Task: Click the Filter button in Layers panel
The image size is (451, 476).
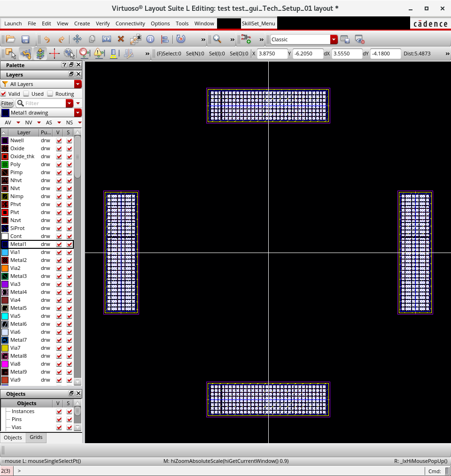Action: [7, 103]
